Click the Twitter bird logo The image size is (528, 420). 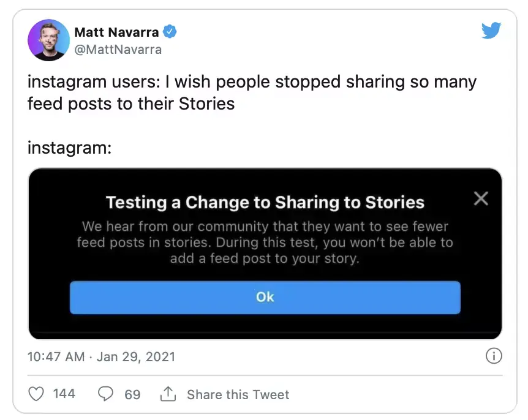point(492,29)
